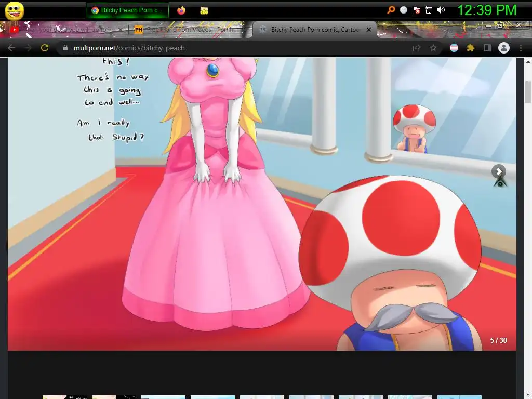Viewport: 532px width, 399px height.
Task: Click the scrollbar up arrow
Action: 528,61
